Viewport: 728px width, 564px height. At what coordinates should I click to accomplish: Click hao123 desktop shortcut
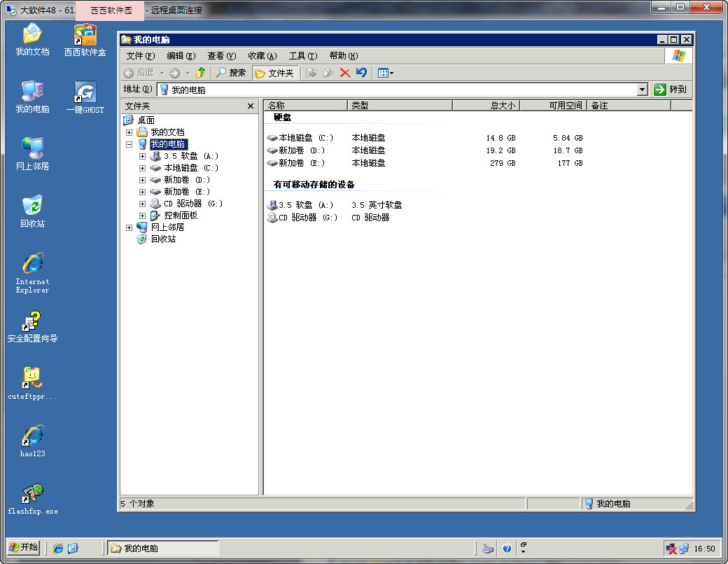pyautogui.click(x=32, y=442)
